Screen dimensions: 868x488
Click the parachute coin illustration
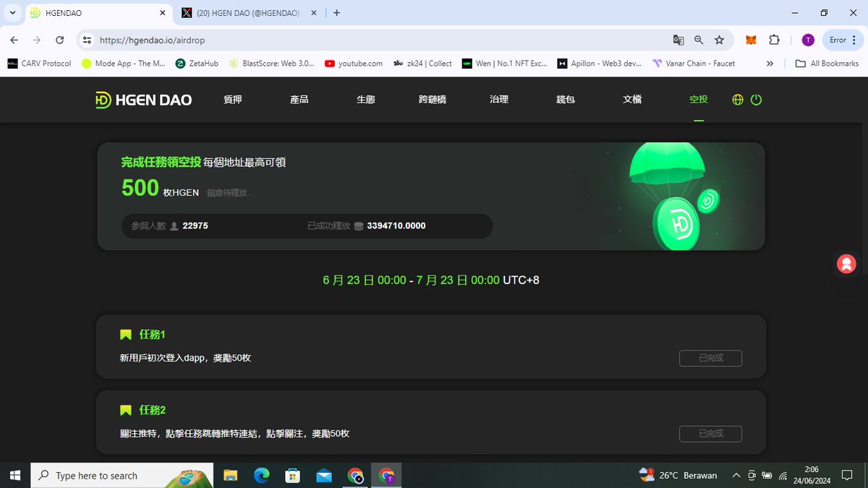click(674, 197)
